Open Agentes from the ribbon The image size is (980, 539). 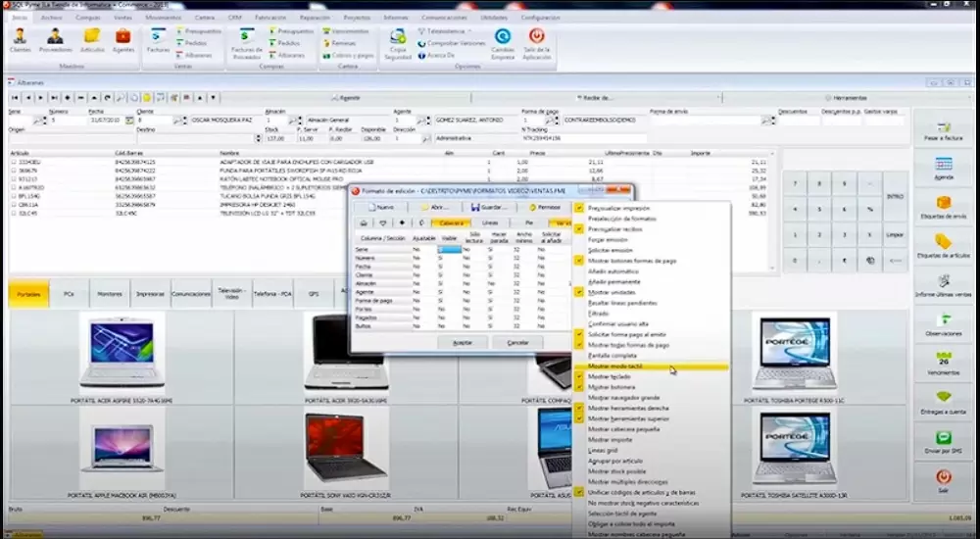coord(123,40)
